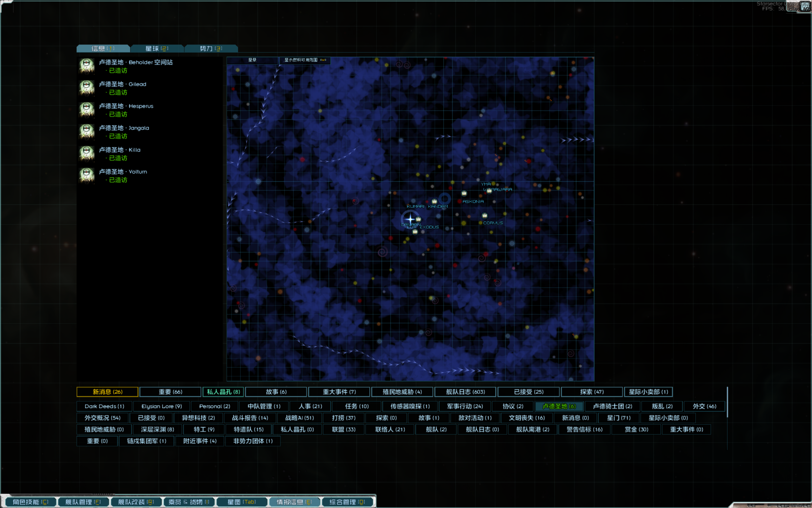Click the 卢德骑士团 (2) tag
Screen dimensions: 812x508
tap(612, 406)
